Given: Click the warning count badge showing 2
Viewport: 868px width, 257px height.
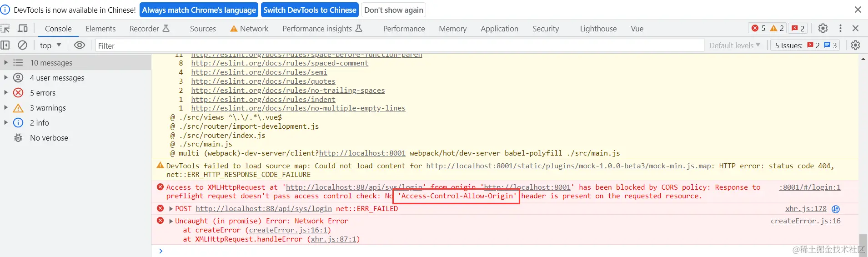Looking at the screenshot, I should 777,28.
